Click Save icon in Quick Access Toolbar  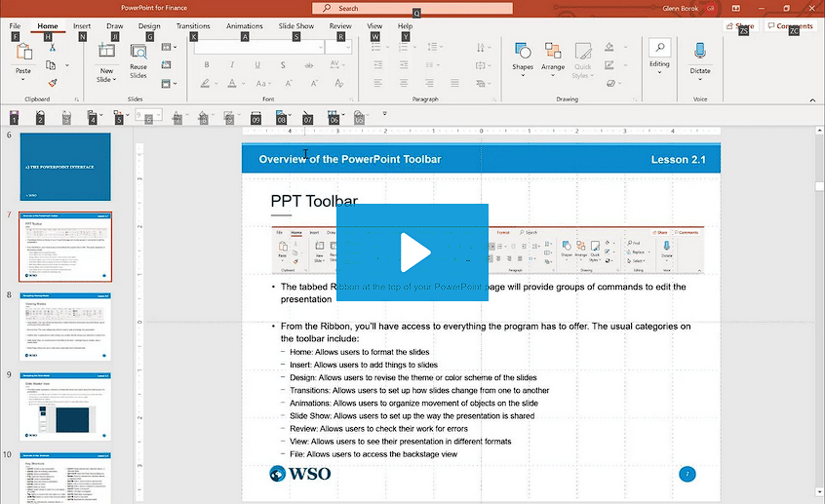(x=15, y=116)
